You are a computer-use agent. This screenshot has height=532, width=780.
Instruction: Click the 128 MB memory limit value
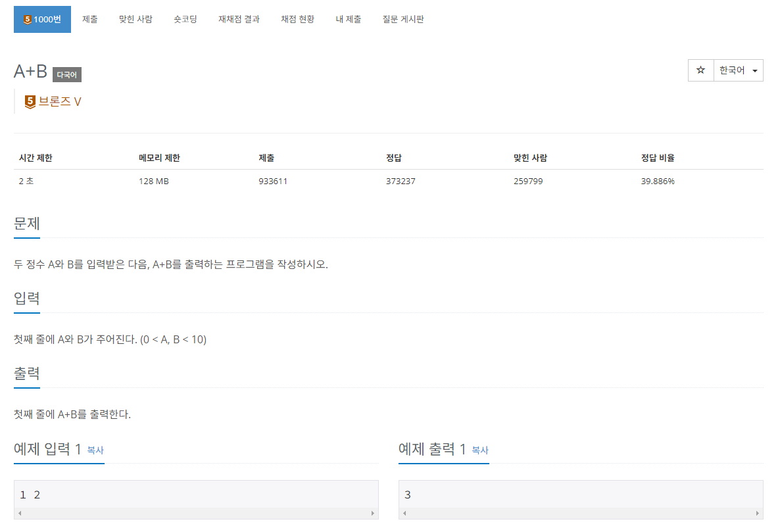point(154,181)
